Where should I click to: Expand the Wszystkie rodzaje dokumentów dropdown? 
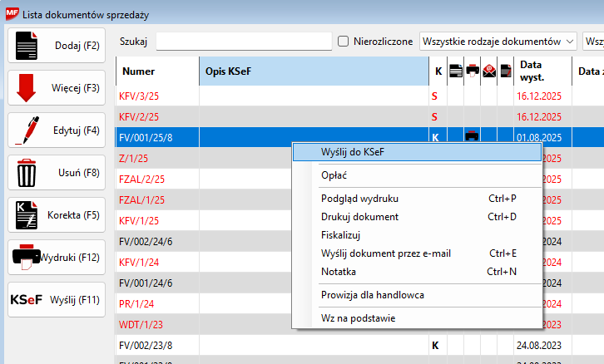click(x=498, y=41)
